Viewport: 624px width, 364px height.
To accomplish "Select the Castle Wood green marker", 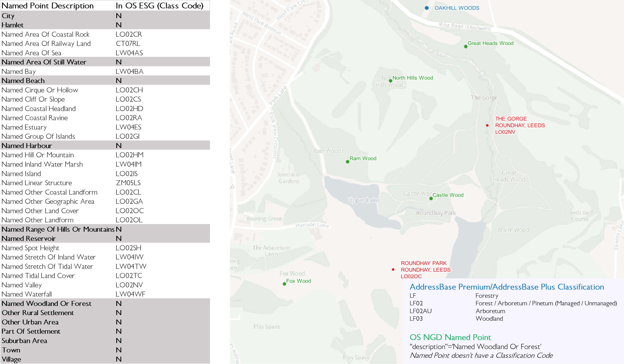I will [431, 198].
